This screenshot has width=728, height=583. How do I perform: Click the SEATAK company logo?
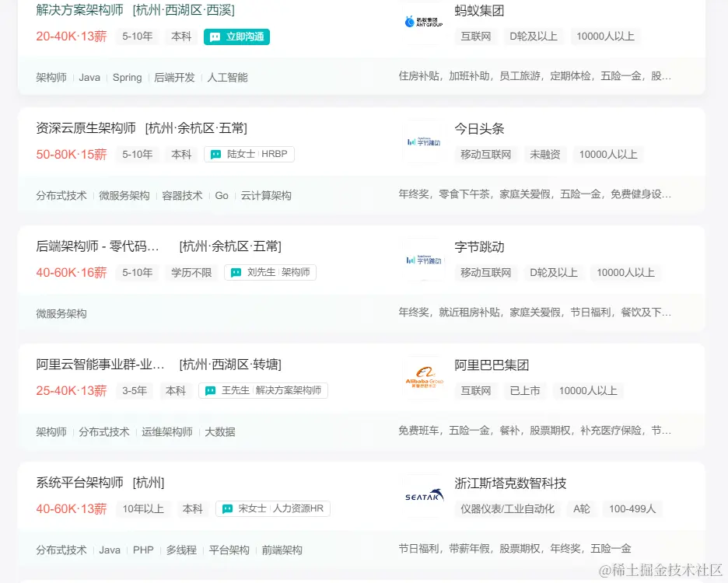pyautogui.click(x=424, y=496)
